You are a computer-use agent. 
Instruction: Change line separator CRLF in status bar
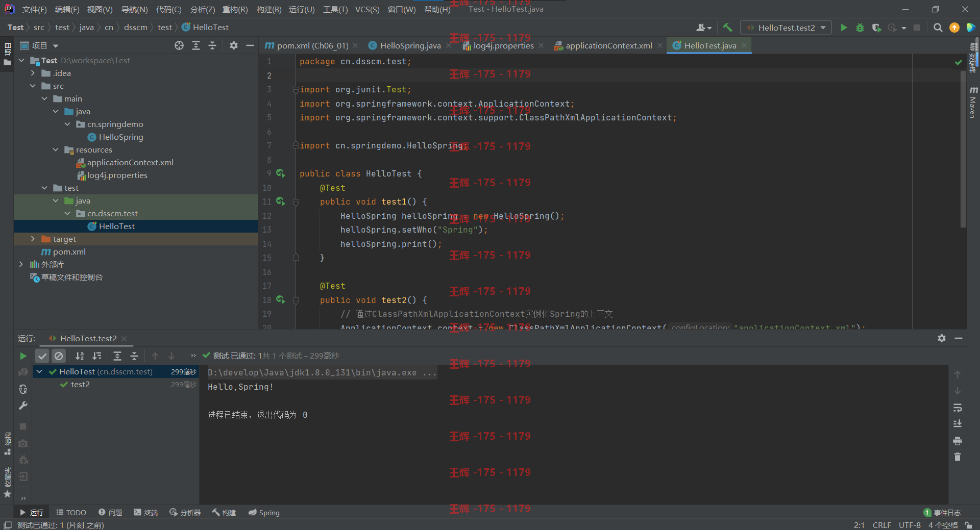point(881,525)
